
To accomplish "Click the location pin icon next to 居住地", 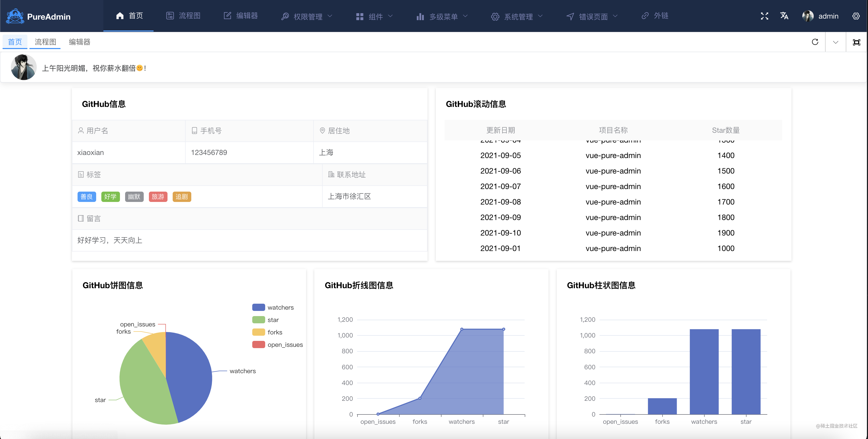I will pos(323,130).
